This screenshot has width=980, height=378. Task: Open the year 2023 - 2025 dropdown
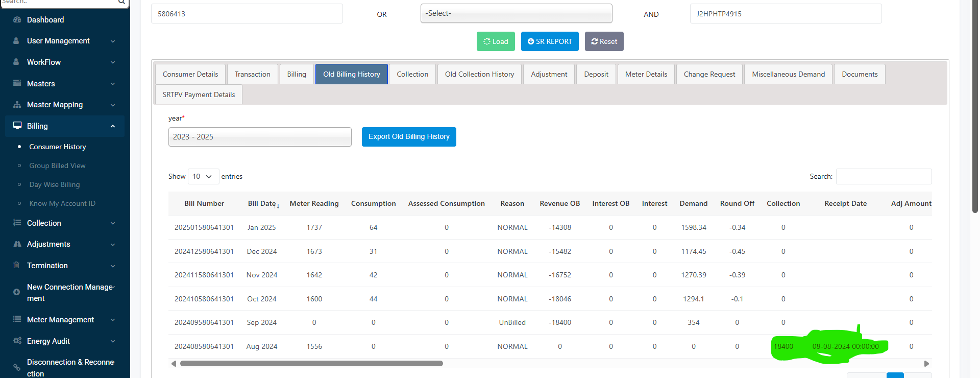pos(260,137)
